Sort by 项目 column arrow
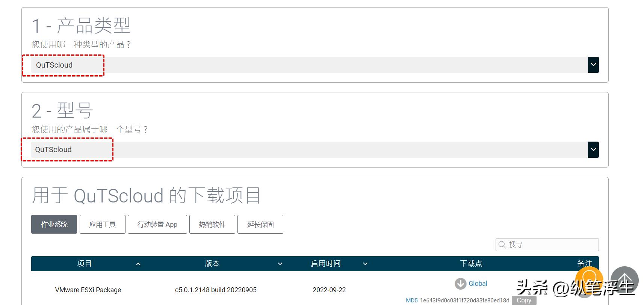The height and width of the screenshot is (305, 644). pyautogui.click(x=138, y=264)
